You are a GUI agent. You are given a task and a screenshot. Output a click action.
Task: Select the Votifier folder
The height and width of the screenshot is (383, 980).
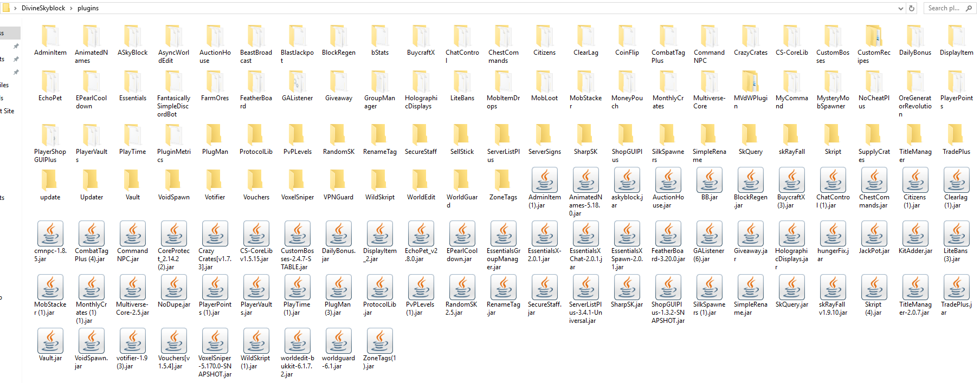pos(215,185)
